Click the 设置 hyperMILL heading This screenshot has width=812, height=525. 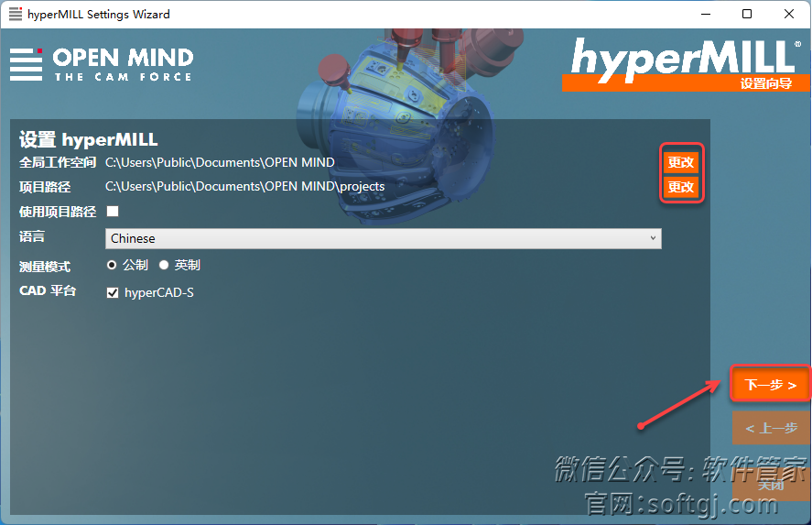point(89,139)
